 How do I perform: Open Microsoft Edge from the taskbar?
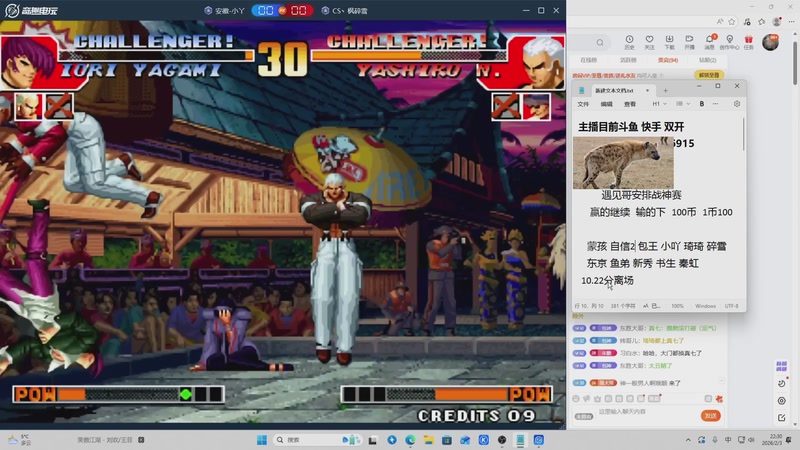[410, 440]
